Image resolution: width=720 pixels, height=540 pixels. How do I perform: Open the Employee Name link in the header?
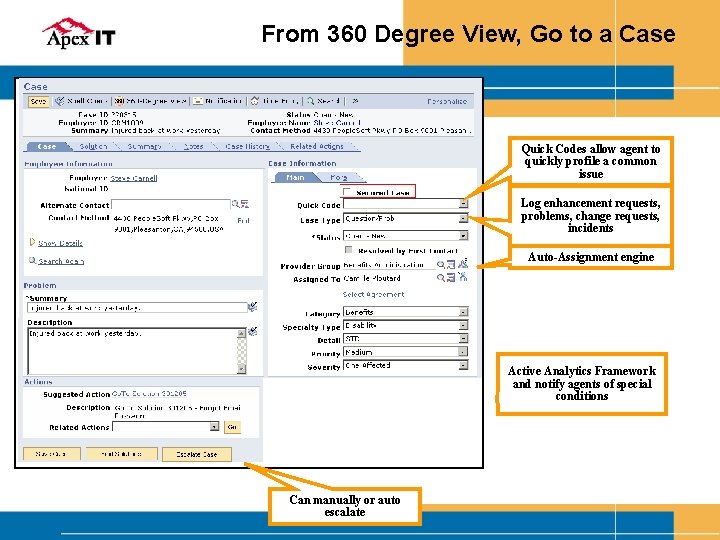337,123
